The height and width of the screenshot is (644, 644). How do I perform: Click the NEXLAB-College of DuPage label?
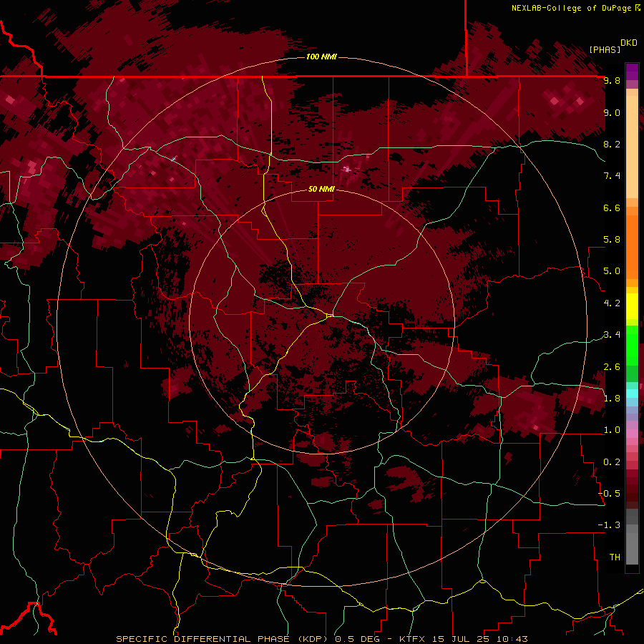coord(575,8)
